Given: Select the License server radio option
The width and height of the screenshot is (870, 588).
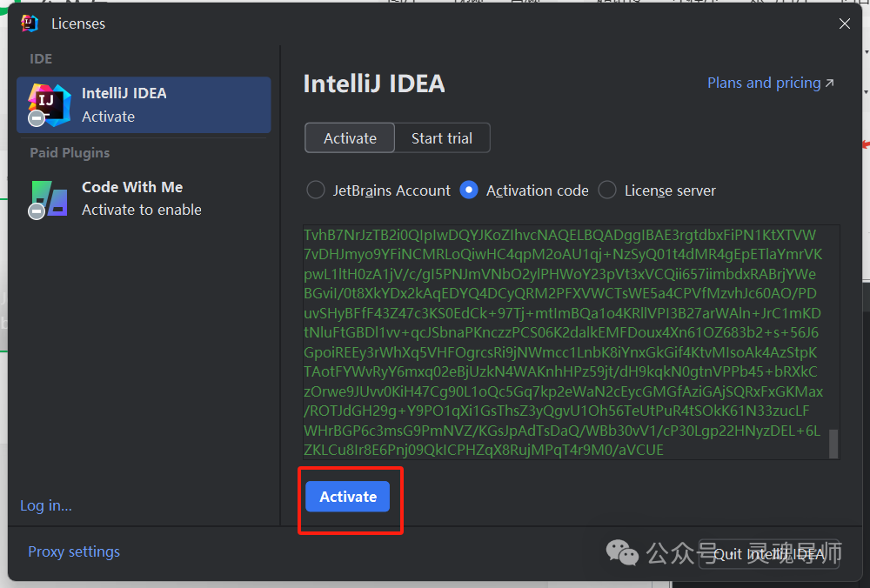Looking at the screenshot, I should click(x=607, y=190).
